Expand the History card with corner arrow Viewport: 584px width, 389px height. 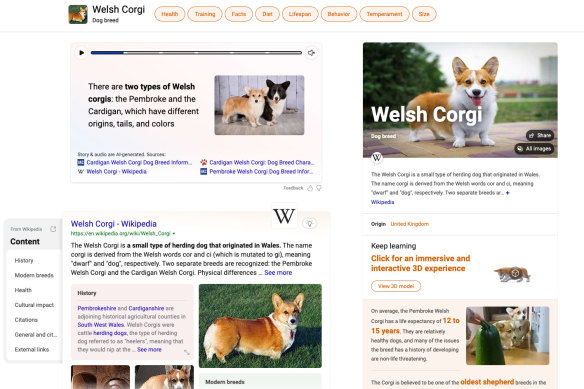click(187, 352)
